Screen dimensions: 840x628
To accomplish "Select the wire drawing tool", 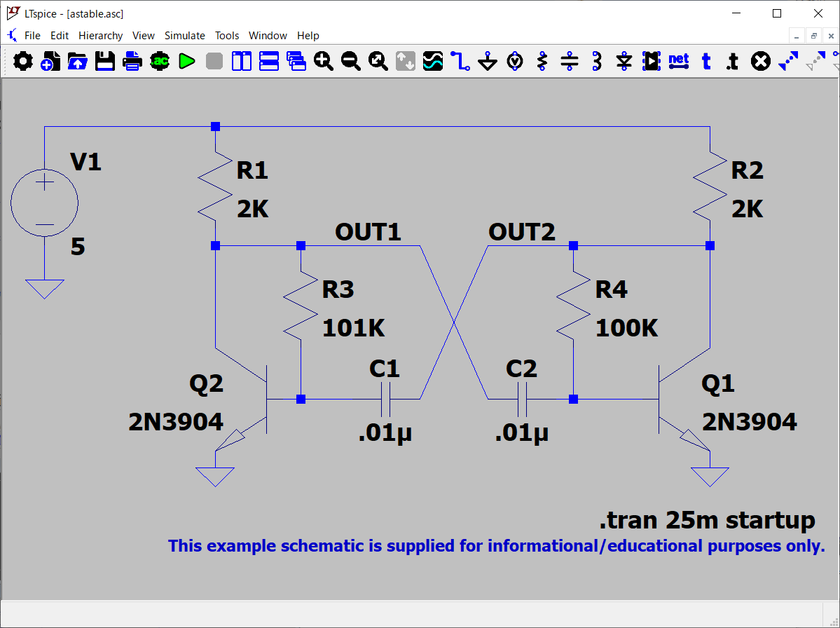I will (x=460, y=62).
